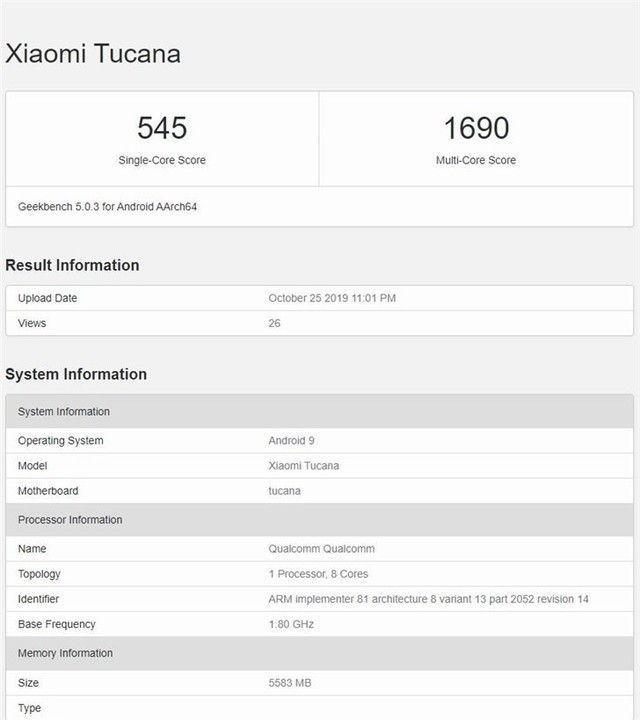Click the Single-Core Score label
This screenshot has width=640, height=720.
coord(162,160)
